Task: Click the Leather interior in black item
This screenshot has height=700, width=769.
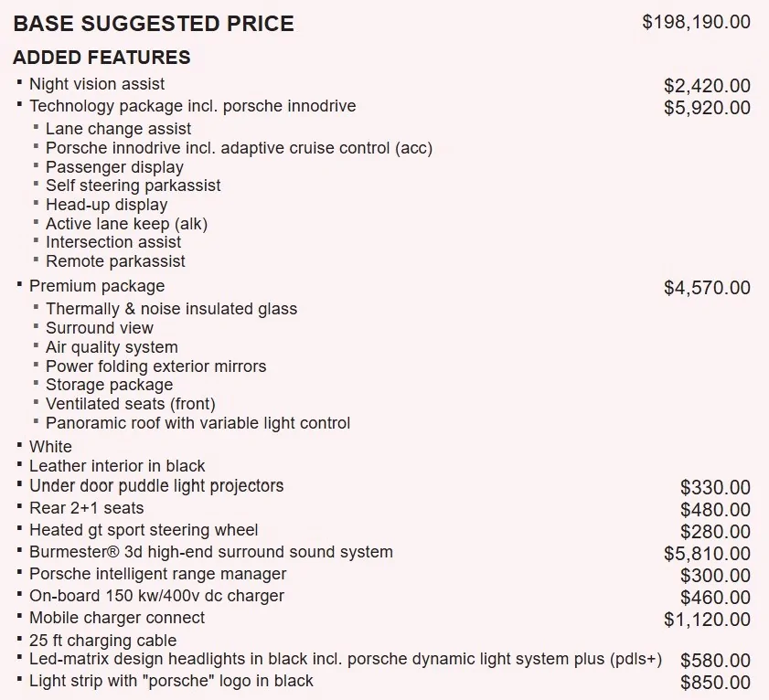Action: 117,466
